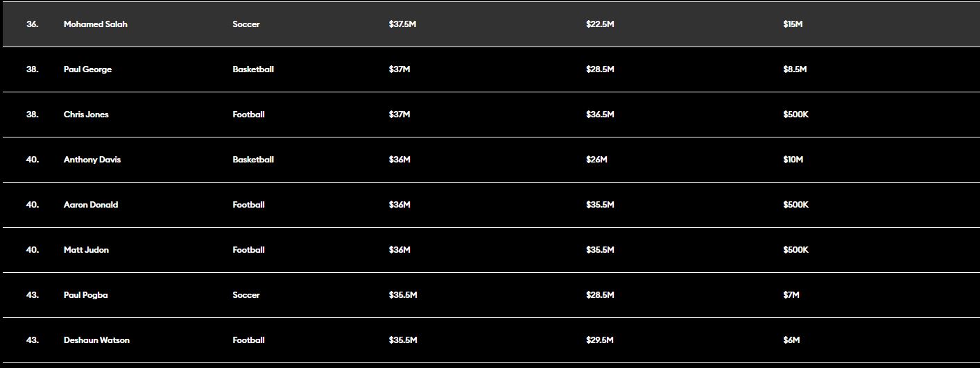
Task: Select Deshaun Watson's $29.5M salary figure
Action: click(x=600, y=340)
